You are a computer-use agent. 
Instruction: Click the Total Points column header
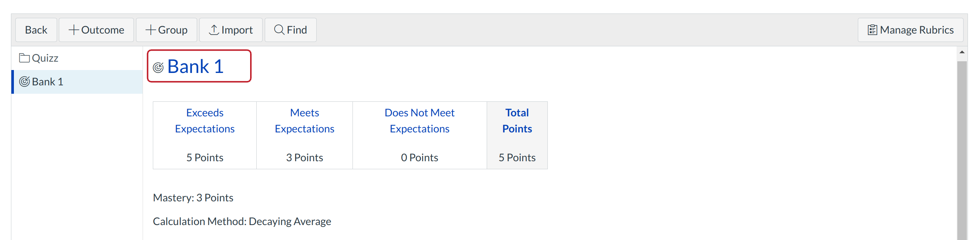click(517, 121)
